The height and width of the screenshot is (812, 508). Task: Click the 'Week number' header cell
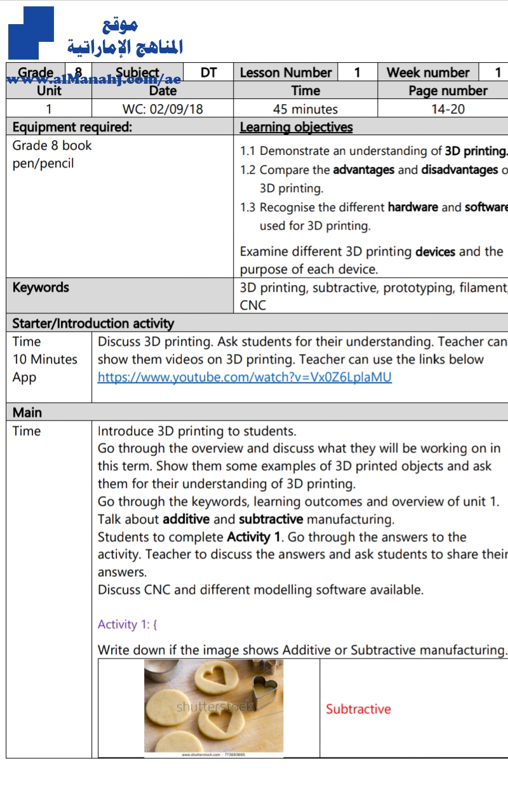click(x=428, y=72)
